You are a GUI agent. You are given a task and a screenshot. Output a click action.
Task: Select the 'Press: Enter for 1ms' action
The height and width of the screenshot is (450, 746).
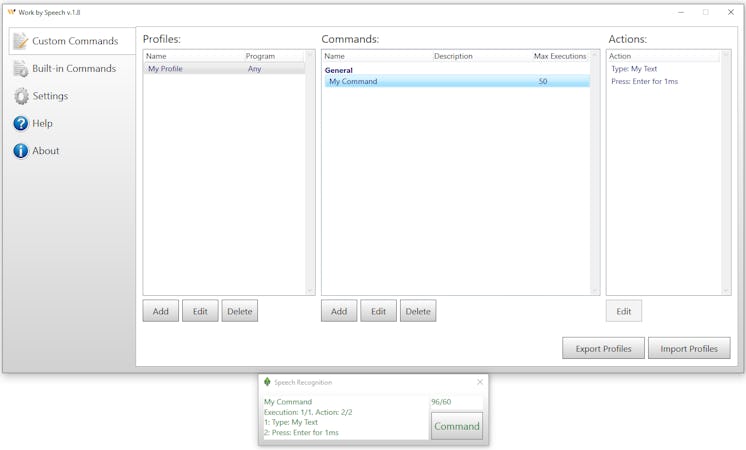pyautogui.click(x=644, y=81)
